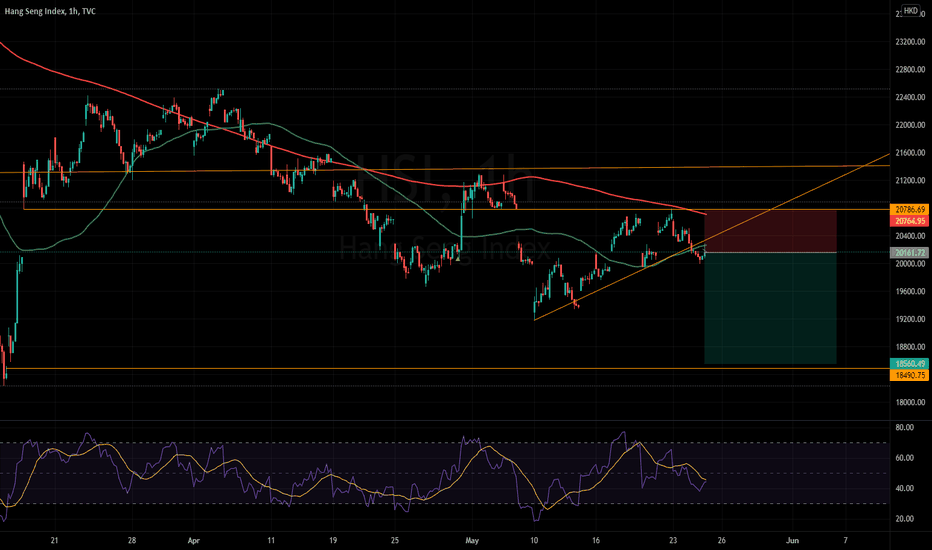Click the 21600.00 price axis label
932x550 pixels.
(910, 153)
